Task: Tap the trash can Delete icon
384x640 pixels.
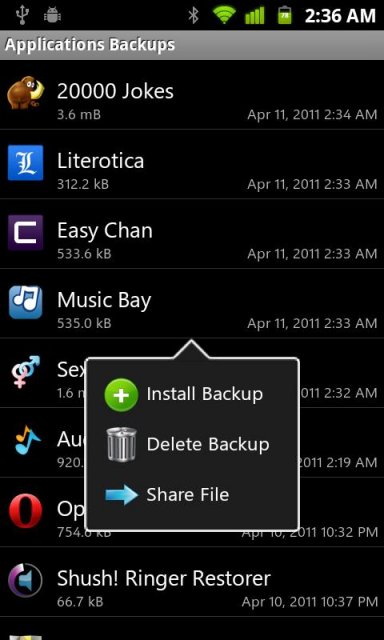Action: tap(121, 444)
